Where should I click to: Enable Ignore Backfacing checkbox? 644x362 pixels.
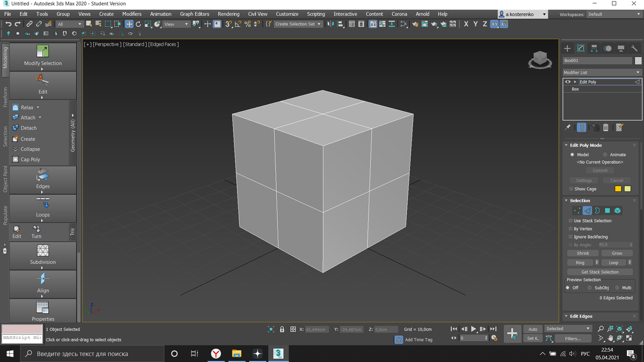570,237
